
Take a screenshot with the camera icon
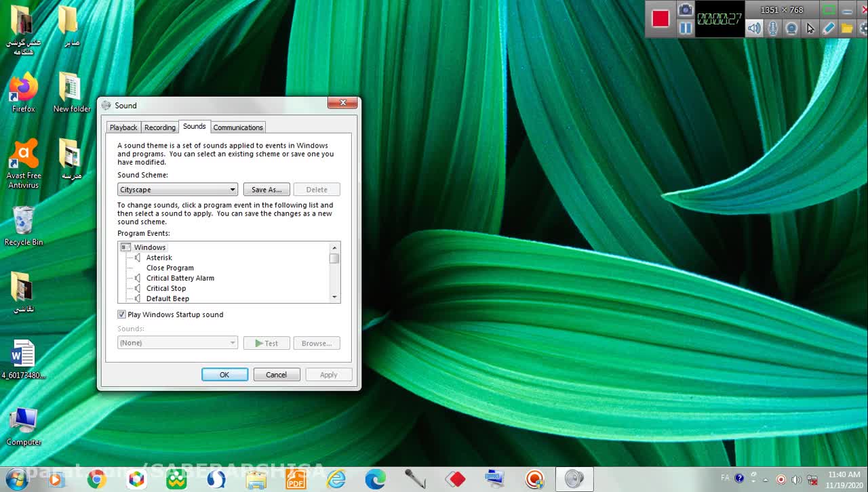[x=686, y=9]
